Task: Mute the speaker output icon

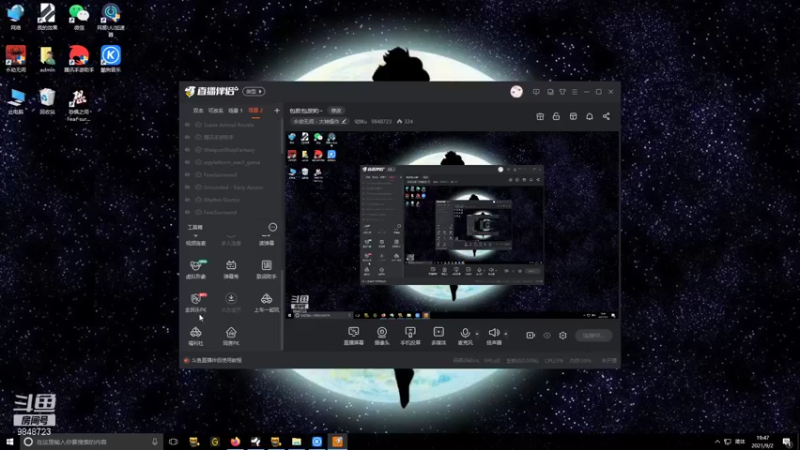Action: coord(493,333)
